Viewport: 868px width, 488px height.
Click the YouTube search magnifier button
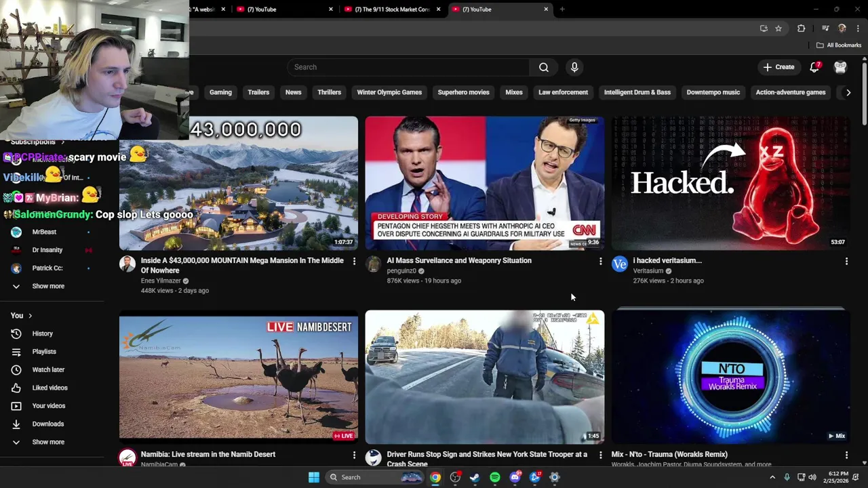543,67
